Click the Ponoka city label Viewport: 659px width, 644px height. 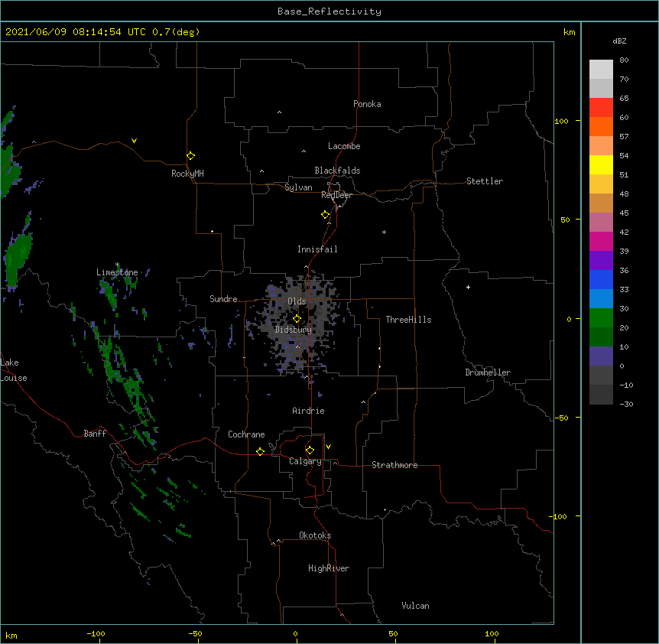pyautogui.click(x=367, y=104)
